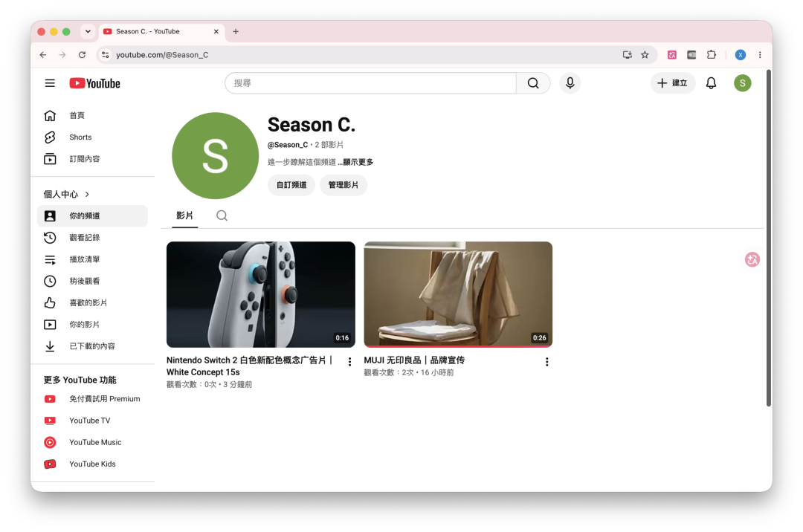Open Chrome profile avatar
The height and width of the screenshot is (532, 803).
pyautogui.click(x=740, y=55)
